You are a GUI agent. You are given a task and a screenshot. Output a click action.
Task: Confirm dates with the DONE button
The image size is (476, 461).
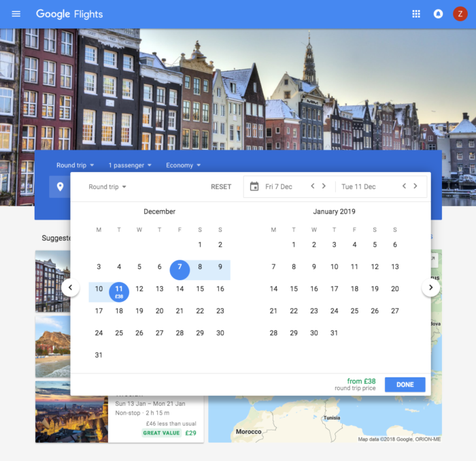coord(405,385)
